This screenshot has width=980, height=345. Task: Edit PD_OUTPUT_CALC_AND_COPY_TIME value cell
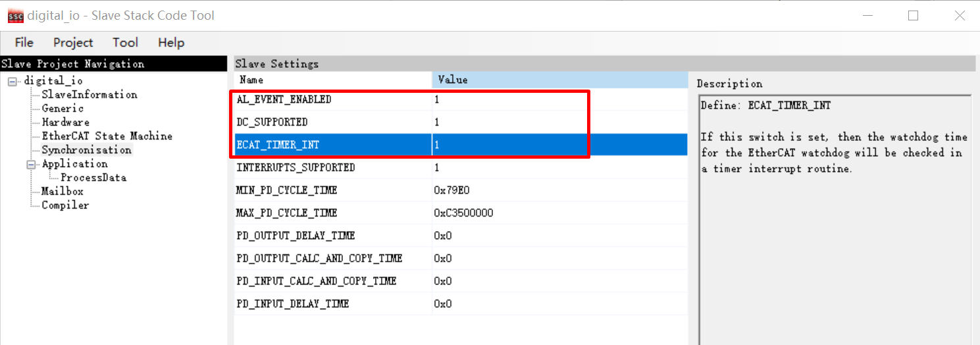(560, 259)
